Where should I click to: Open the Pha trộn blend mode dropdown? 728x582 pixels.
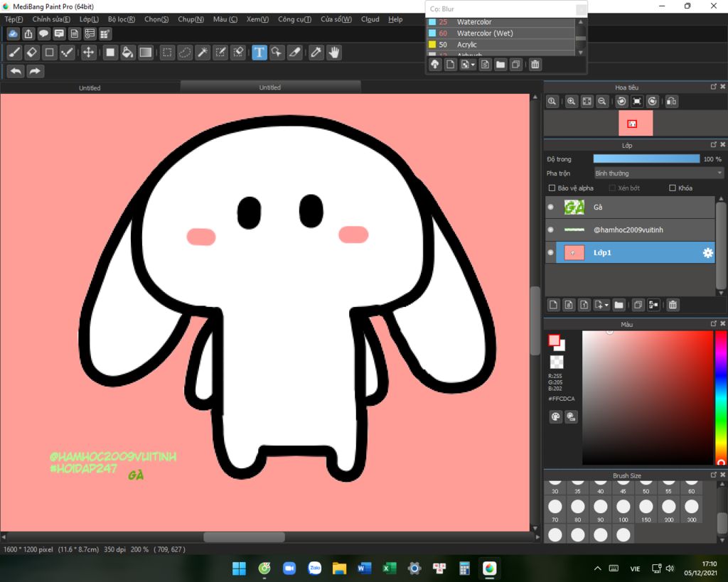[659, 173]
